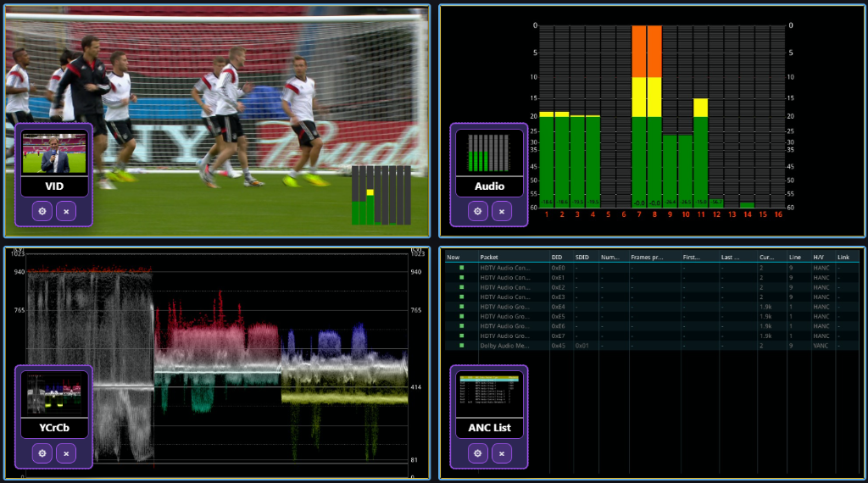
Task: Open settings gear on the VID tile
Action: point(42,211)
